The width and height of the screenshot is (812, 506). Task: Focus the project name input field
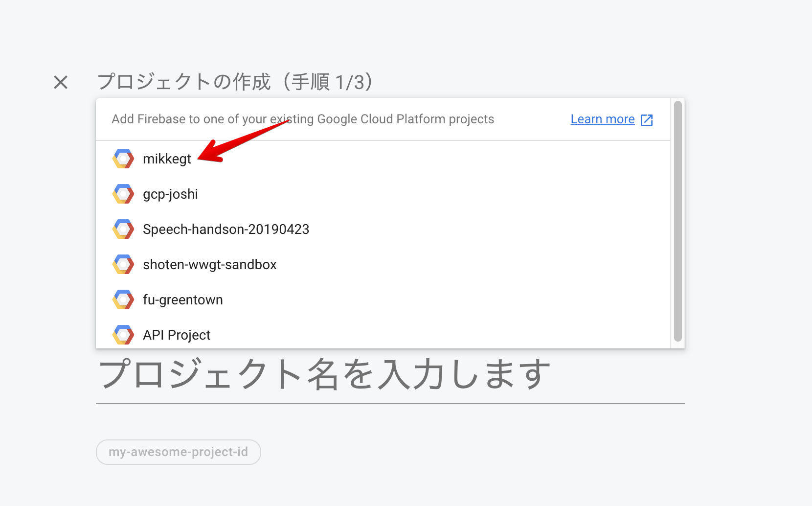(x=390, y=375)
